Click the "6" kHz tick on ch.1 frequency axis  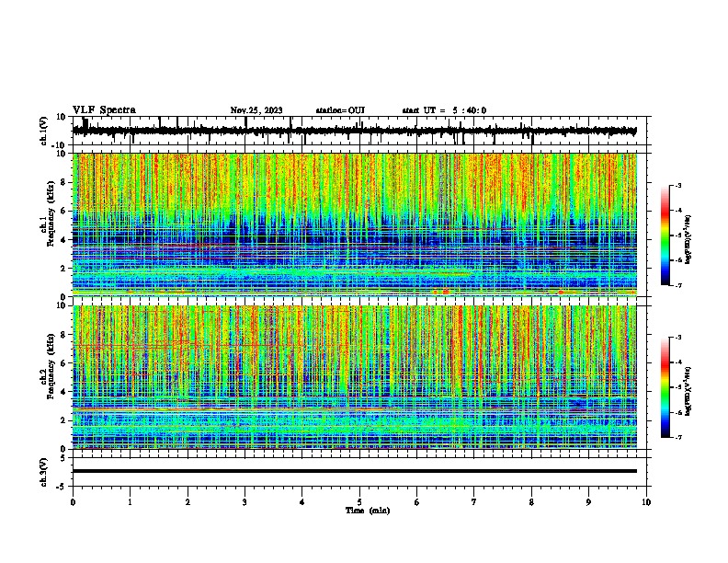pos(63,211)
